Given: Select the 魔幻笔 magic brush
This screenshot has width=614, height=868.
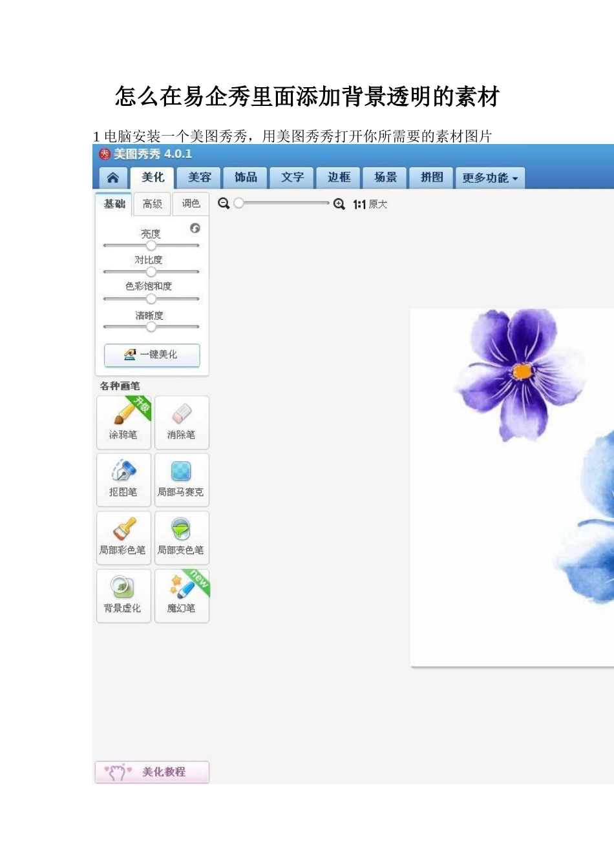Looking at the screenshot, I should coord(182,595).
